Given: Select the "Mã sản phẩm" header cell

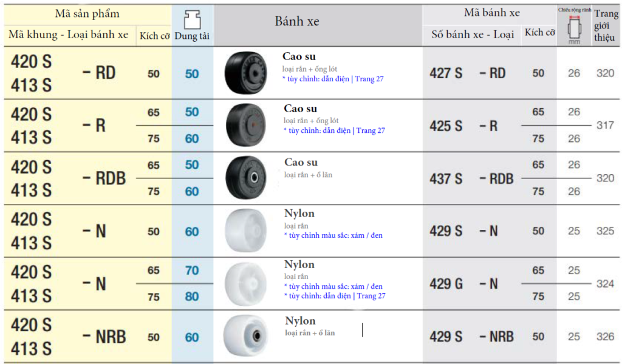Looking at the screenshot, I should click(x=87, y=13).
